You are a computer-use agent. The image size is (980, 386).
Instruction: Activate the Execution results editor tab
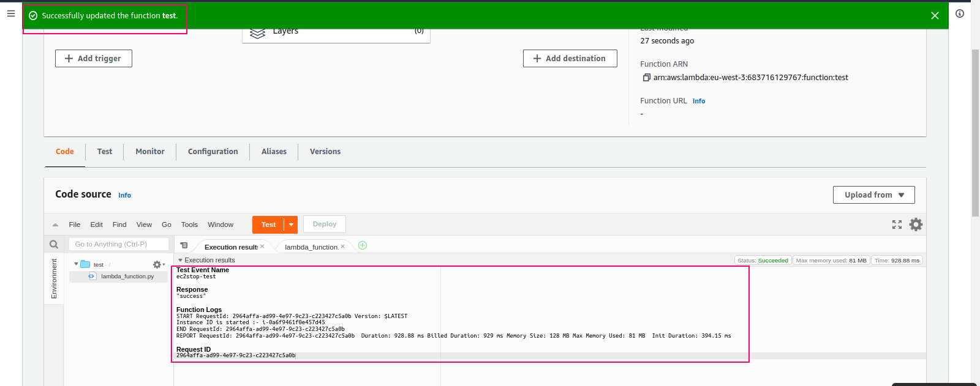tap(231, 247)
